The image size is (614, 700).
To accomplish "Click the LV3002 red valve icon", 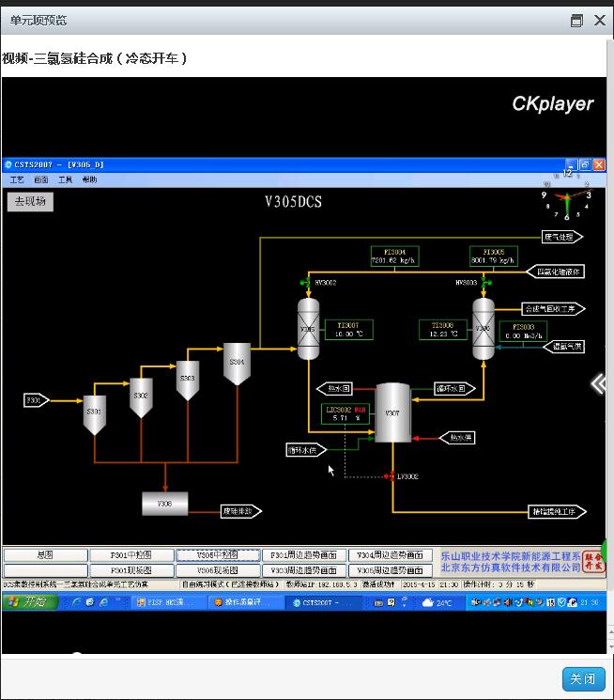I will [x=387, y=476].
